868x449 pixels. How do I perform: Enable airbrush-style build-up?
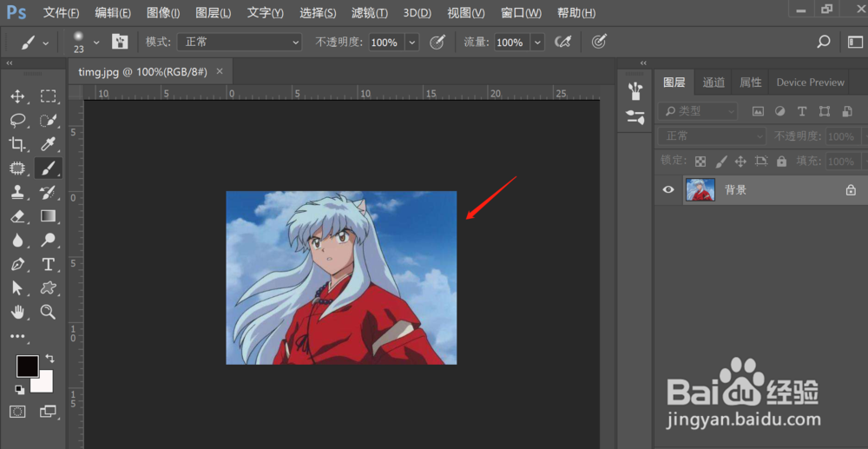click(x=563, y=42)
